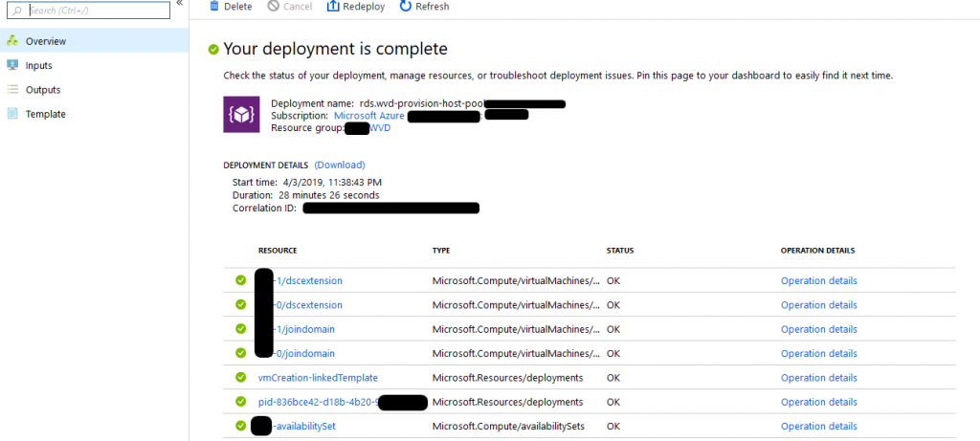Viewport: 980px width, 441px height.
Task: Open the 1/dscextension resource link
Action: click(307, 280)
